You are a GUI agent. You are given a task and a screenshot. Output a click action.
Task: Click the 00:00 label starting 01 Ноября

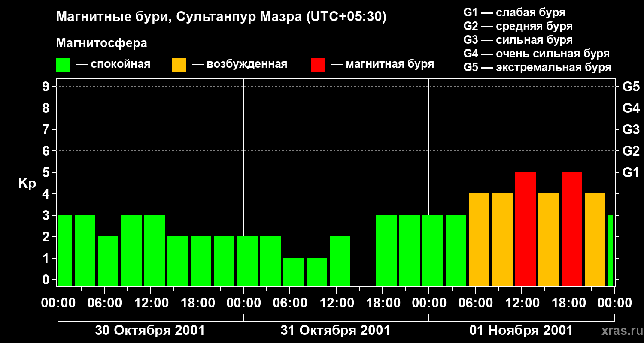pos(429,303)
